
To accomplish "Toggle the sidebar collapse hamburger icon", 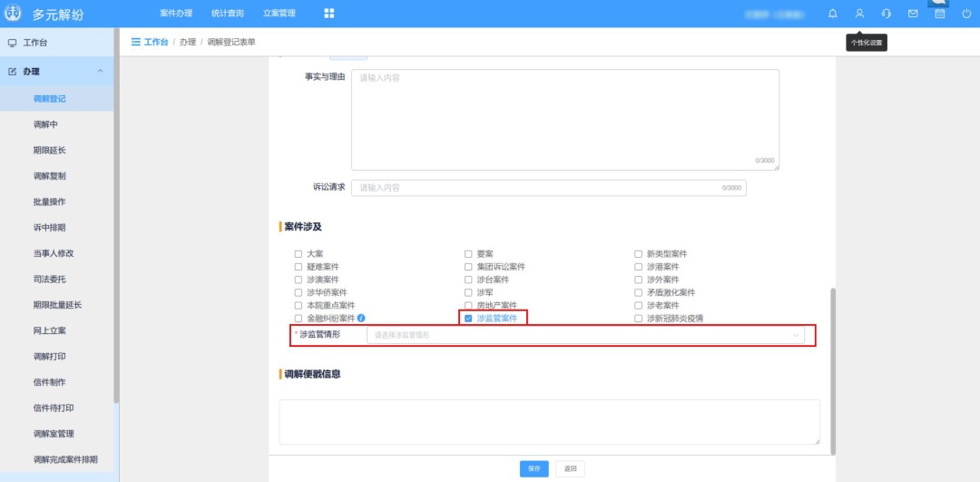I will coord(136,43).
